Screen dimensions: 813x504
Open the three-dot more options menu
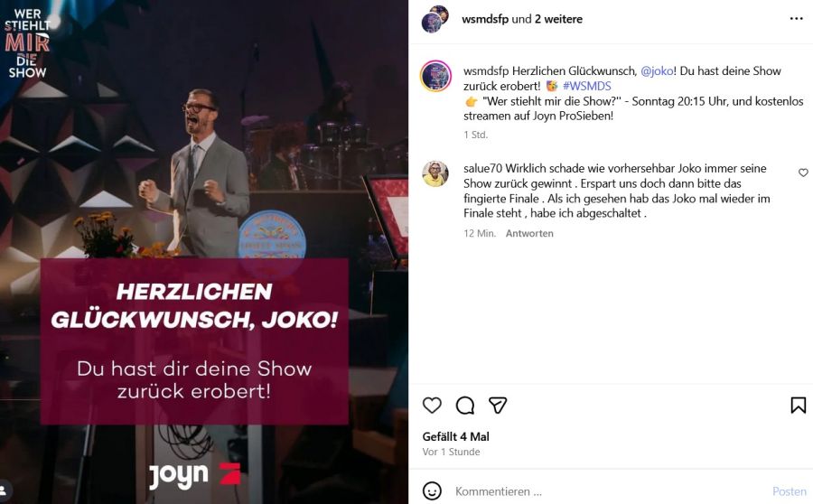(796, 19)
